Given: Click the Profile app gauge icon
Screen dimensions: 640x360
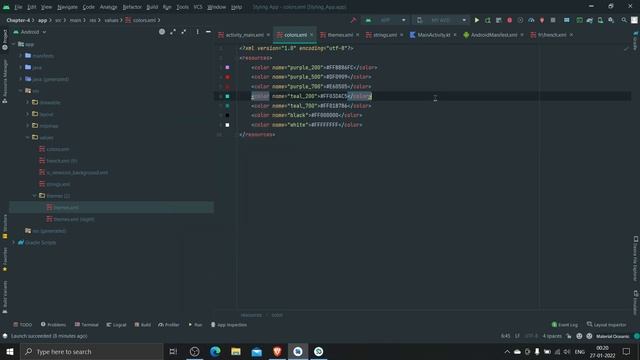Looking at the screenshot, I should [531, 20].
